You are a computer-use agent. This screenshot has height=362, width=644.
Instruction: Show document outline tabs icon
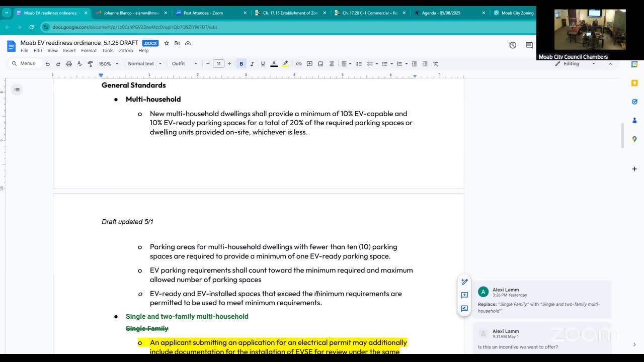click(x=17, y=89)
